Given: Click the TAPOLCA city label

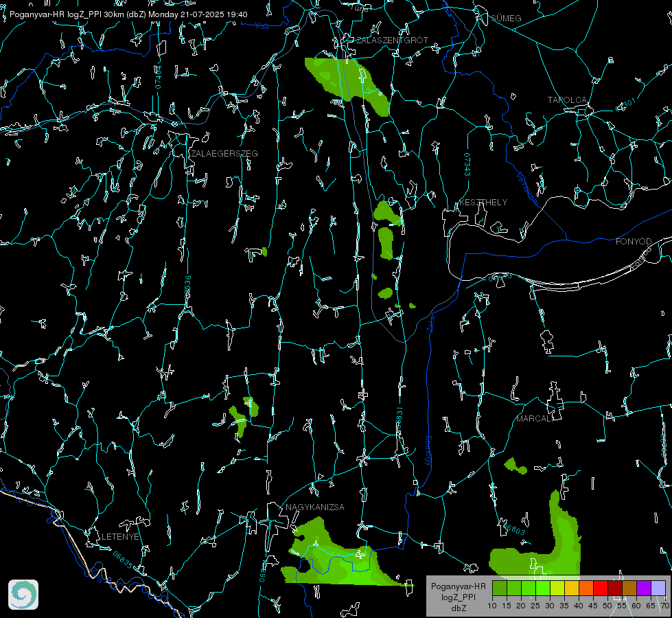Looking at the screenshot, I should [567, 100].
